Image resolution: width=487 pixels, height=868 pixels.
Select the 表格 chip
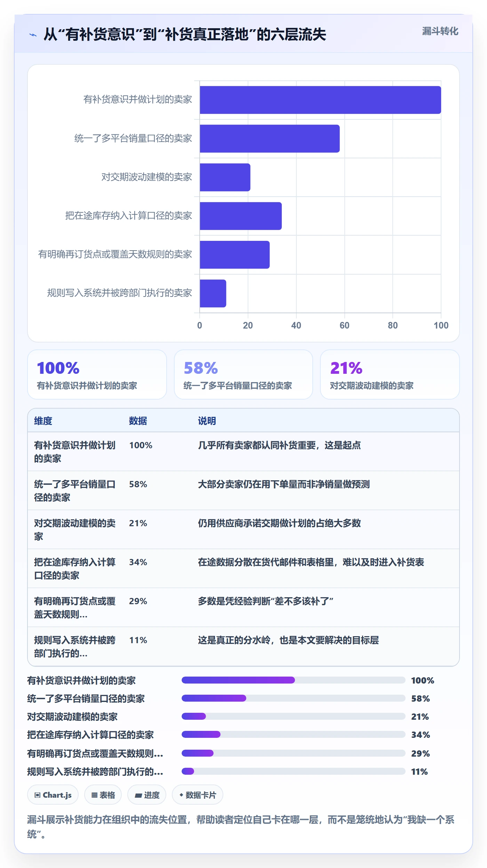click(x=103, y=795)
